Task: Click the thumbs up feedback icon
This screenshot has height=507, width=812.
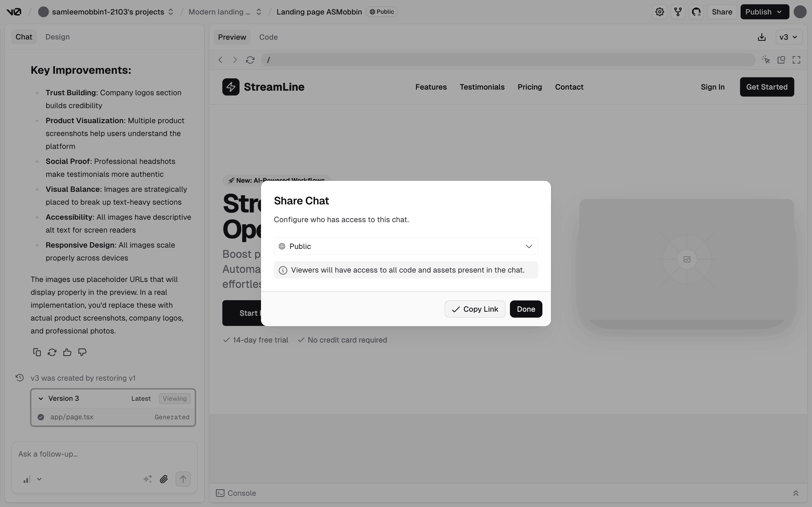Action: click(67, 352)
